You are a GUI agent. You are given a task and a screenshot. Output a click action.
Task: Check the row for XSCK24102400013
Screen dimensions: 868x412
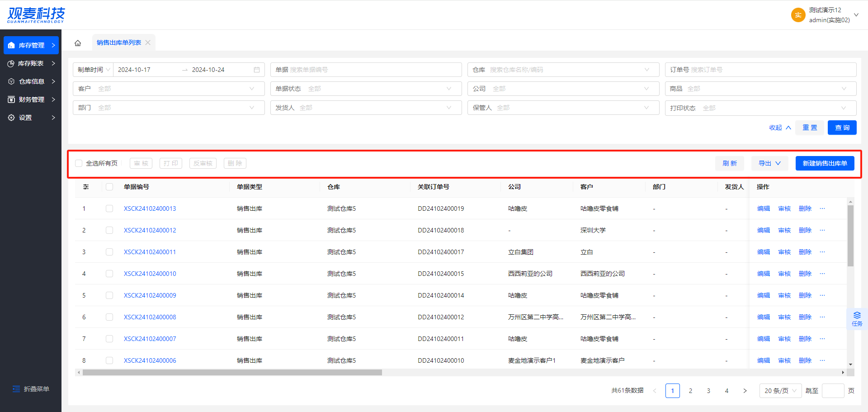pos(109,208)
